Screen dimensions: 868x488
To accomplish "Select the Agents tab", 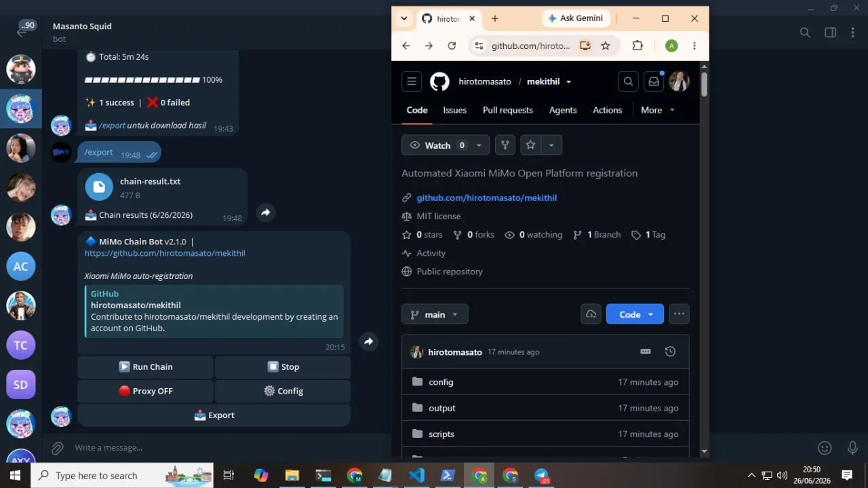I will point(563,110).
